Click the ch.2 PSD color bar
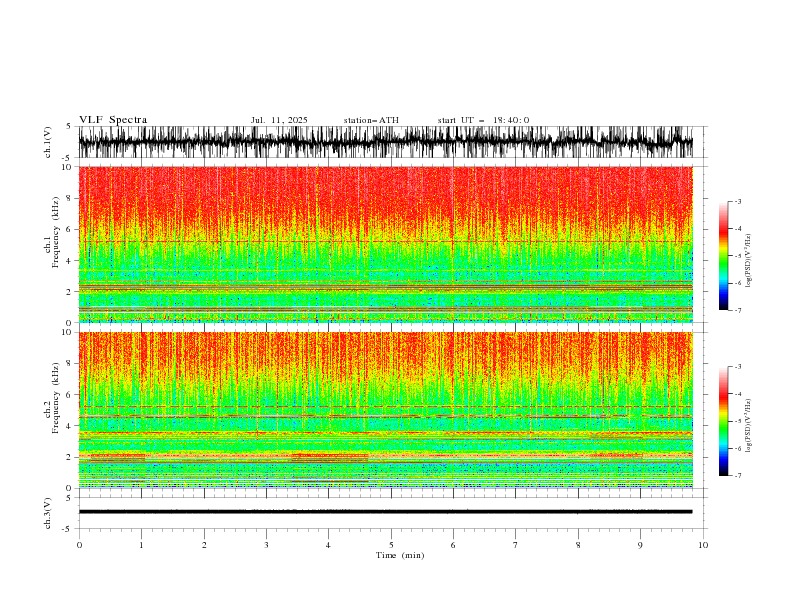The height and width of the screenshot is (612, 792). pos(723,421)
